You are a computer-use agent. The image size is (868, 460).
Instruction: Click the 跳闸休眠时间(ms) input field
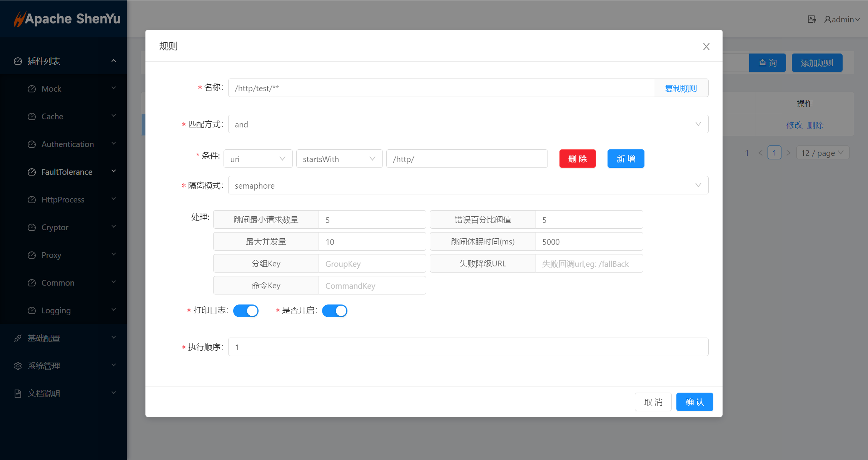(x=589, y=242)
